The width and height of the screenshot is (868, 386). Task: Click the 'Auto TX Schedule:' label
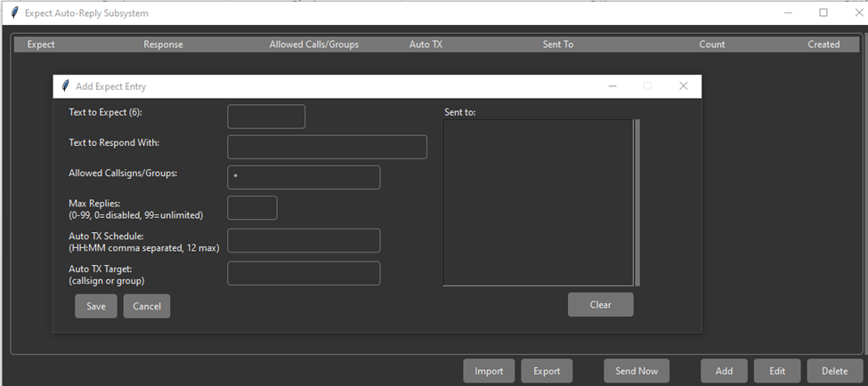106,236
